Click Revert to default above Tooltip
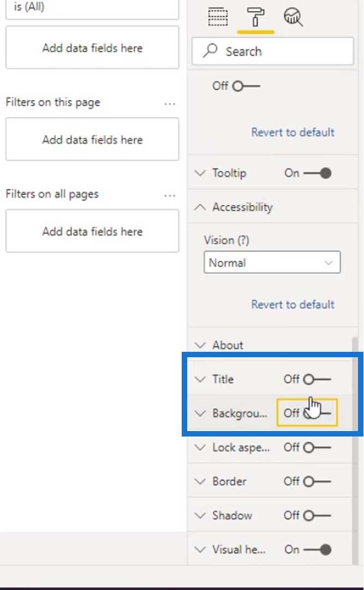Viewport: 364px width, 590px height. tap(293, 132)
